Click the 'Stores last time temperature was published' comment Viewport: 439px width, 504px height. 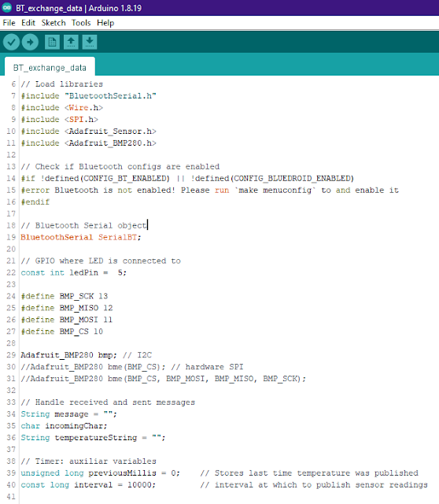click(x=309, y=473)
